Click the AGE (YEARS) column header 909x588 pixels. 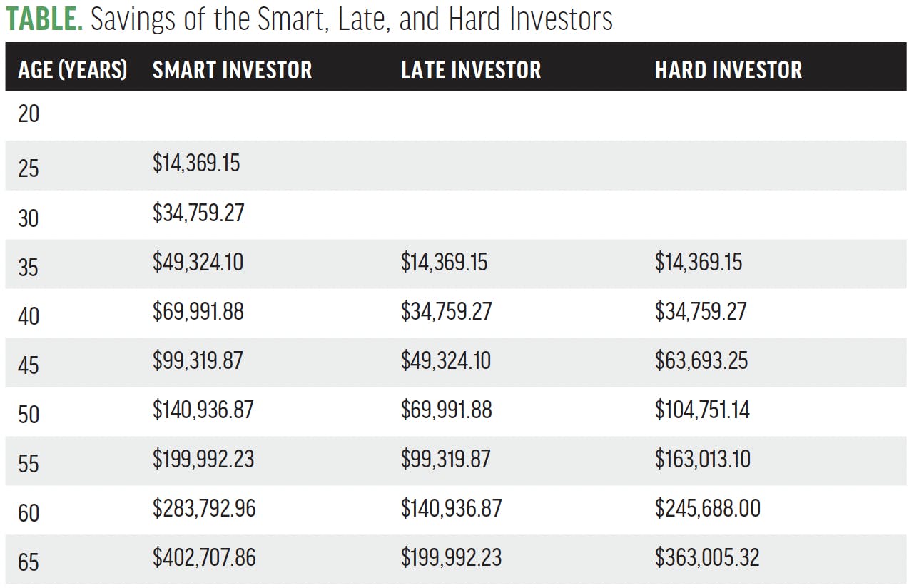point(72,70)
